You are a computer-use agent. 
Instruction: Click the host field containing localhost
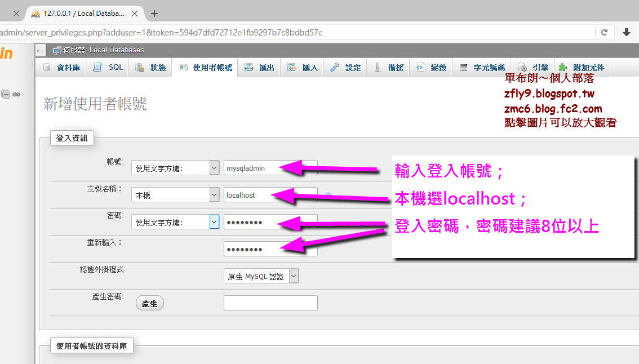pos(270,195)
